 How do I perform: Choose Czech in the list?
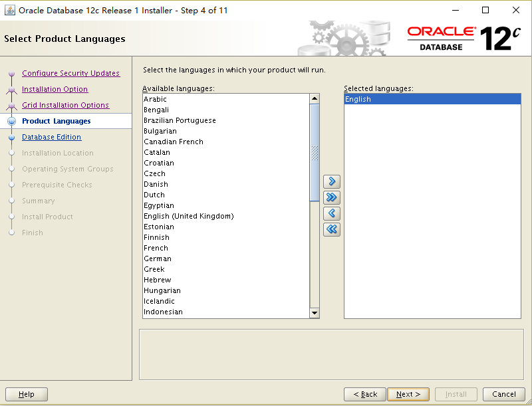[226, 173]
